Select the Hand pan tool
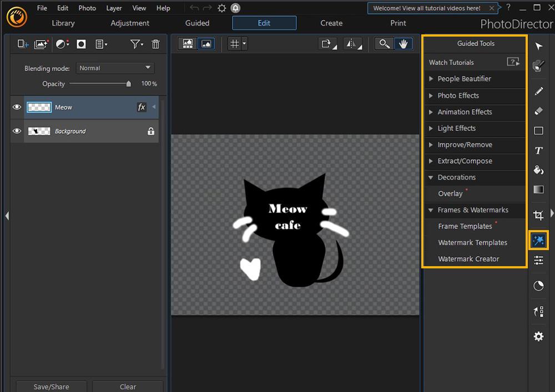Screen dimensions: 555x392 [403, 44]
